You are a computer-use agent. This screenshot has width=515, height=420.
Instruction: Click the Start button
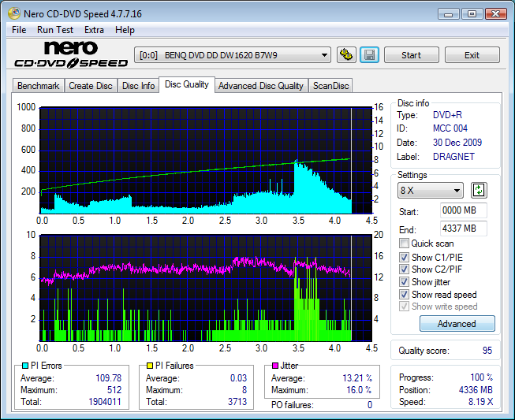(x=411, y=55)
